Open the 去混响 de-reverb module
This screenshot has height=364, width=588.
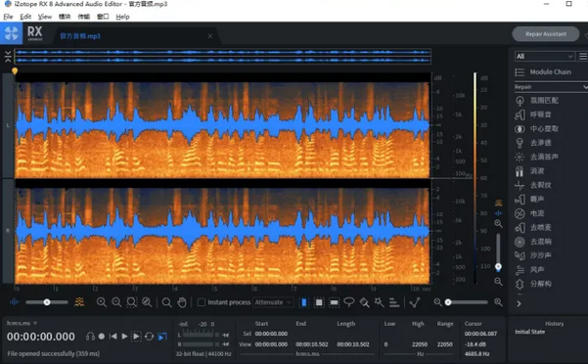[x=533, y=242]
